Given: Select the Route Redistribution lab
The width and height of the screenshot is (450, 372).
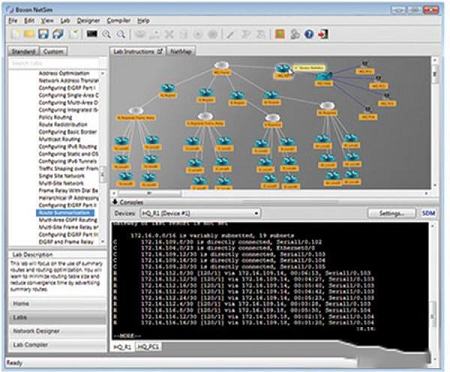Looking at the screenshot, I should [63, 124].
